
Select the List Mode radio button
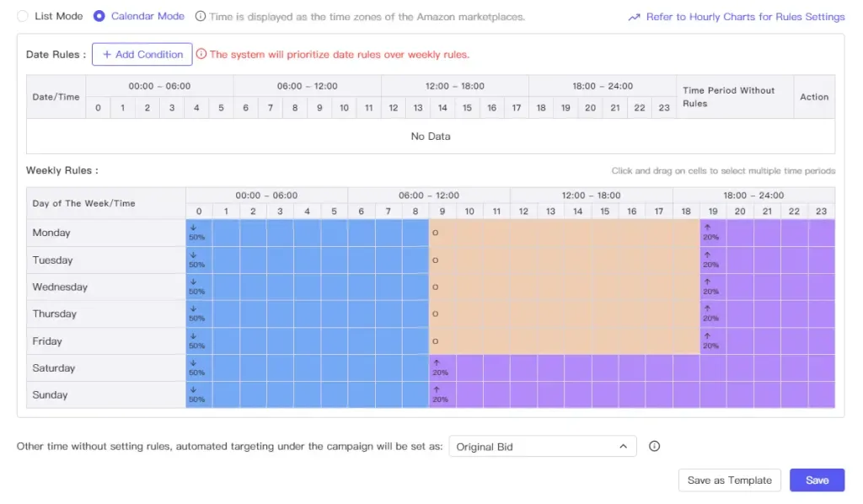23,17
